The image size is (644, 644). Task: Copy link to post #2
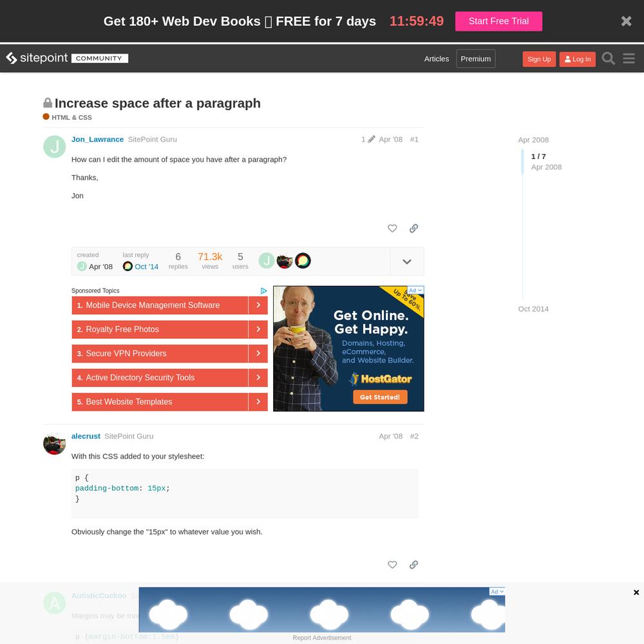click(x=413, y=564)
